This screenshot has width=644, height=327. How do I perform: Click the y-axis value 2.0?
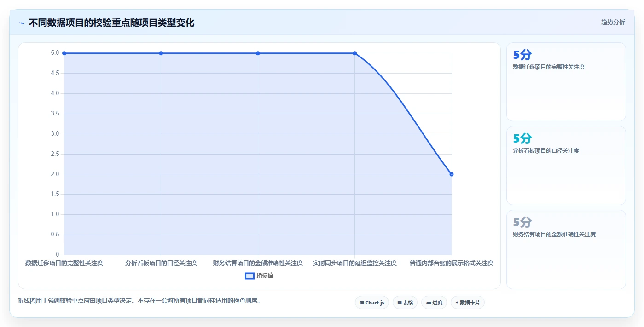[55, 174]
